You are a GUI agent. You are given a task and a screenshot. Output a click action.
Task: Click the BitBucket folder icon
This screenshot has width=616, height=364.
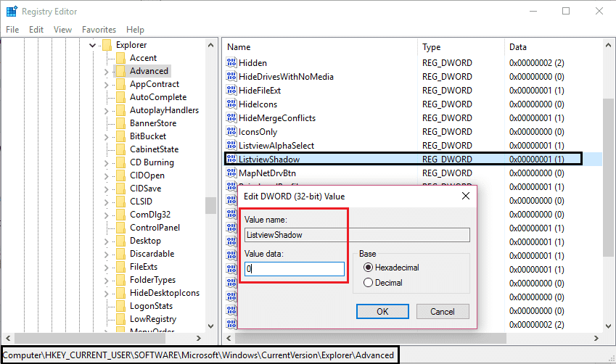(x=120, y=136)
